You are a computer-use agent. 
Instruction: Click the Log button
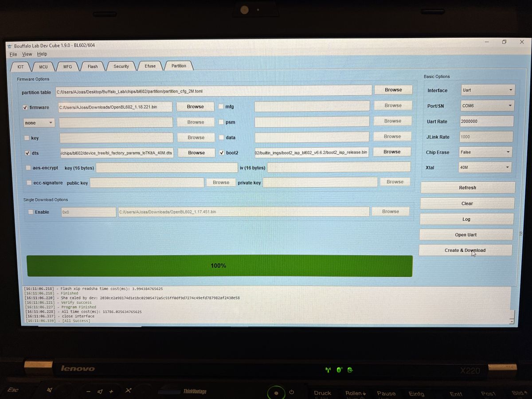(466, 219)
